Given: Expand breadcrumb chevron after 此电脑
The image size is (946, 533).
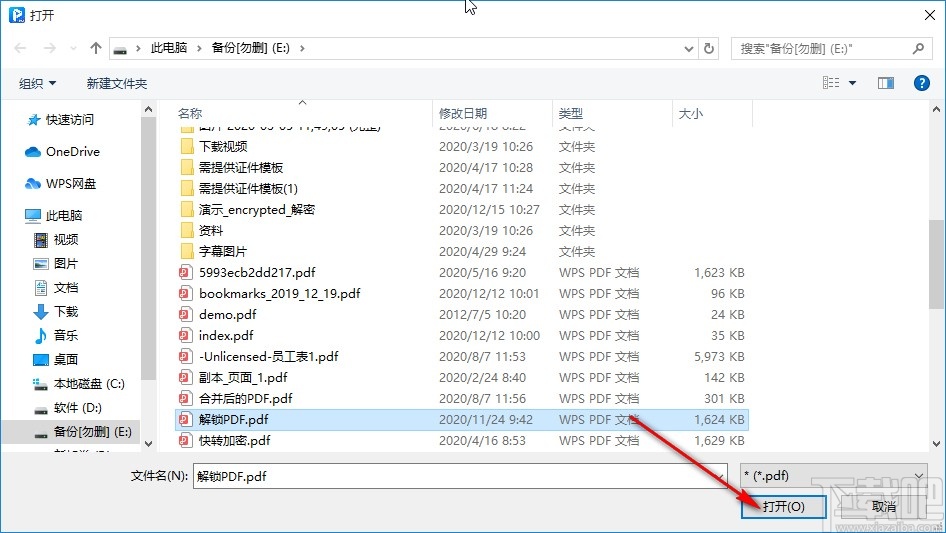Looking at the screenshot, I should (x=198, y=48).
